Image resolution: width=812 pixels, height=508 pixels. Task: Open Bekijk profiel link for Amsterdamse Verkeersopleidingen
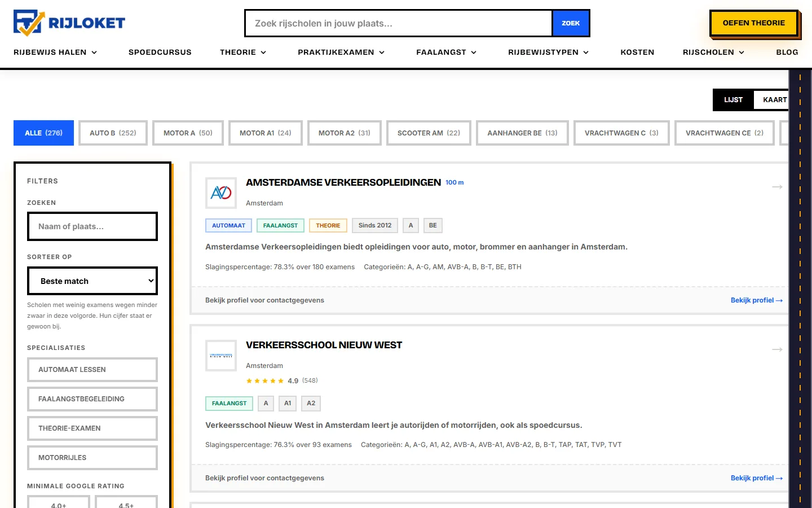[x=757, y=300]
